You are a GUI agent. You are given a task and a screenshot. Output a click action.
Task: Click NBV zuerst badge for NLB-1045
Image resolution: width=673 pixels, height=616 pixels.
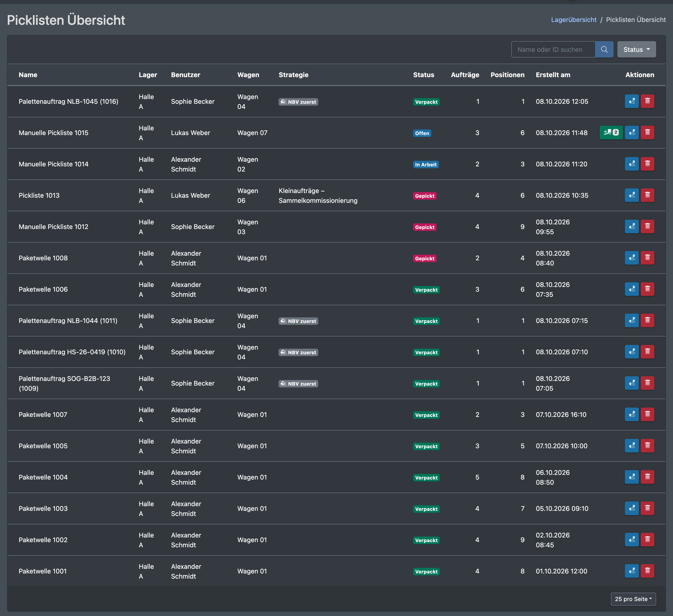(x=298, y=102)
